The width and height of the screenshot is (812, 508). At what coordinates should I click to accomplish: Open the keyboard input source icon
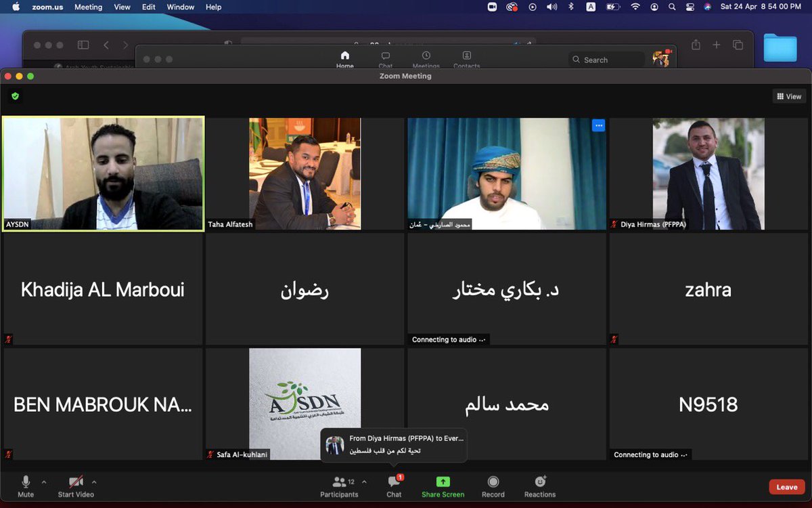click(591, 7)
